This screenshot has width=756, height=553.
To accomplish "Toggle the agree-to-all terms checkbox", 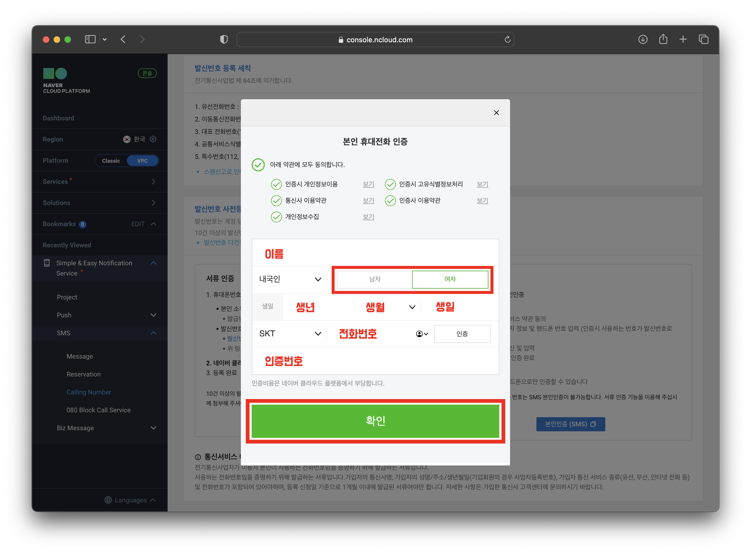I will [x=258, y=165].
